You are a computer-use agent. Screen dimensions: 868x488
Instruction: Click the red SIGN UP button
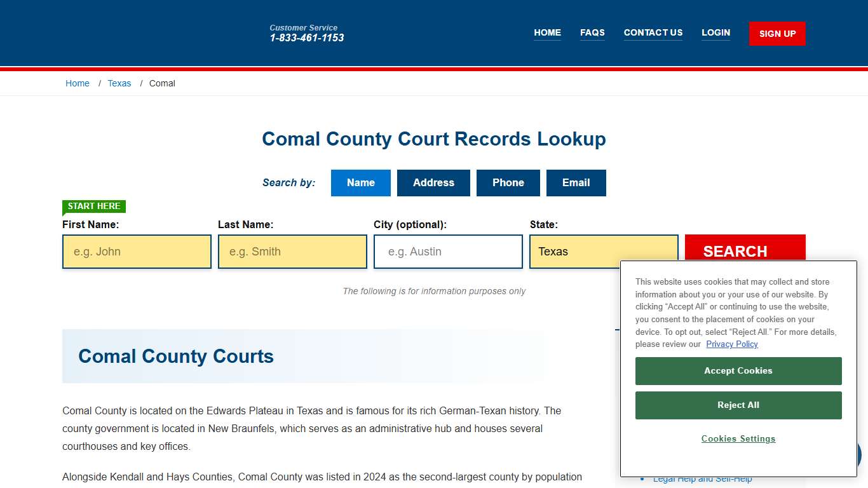point(776,33)
